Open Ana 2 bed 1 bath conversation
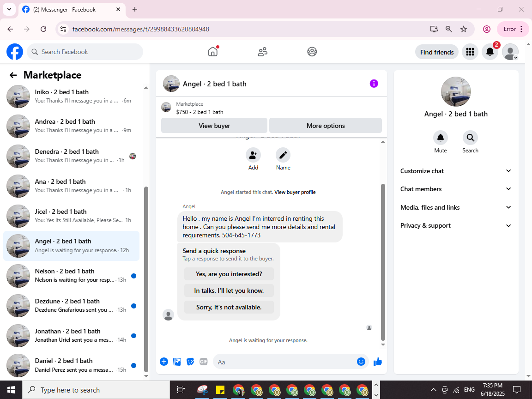The height and width of the screenshot is (399, 532). click(x=71, y=186)
